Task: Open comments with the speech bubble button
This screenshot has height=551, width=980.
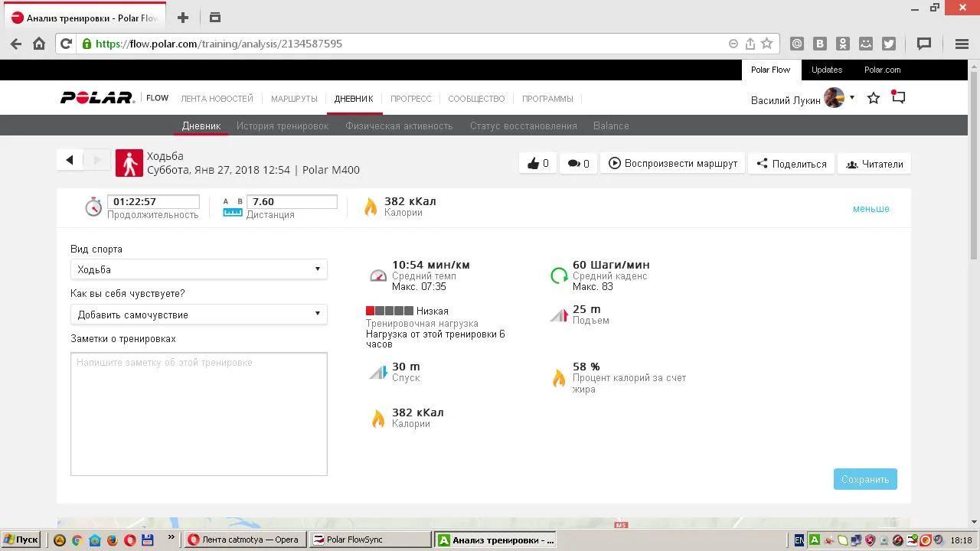Action: tap(578, 163)
